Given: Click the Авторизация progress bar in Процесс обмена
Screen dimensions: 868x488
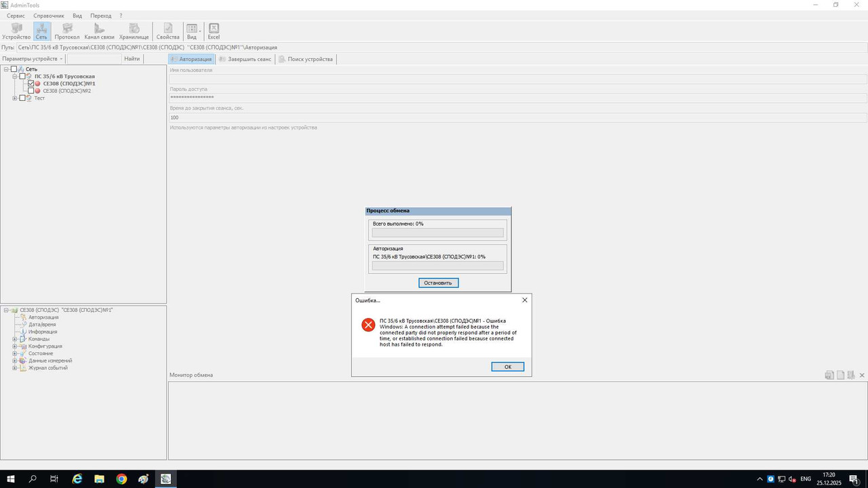Looking at the screenshot, I should pos(438,266).
